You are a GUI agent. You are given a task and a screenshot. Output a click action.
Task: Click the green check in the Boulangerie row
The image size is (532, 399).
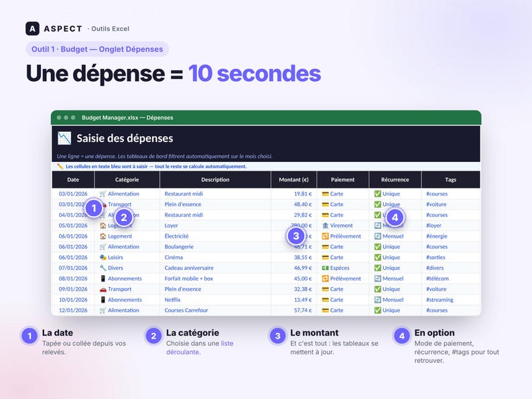coord(378,247)
